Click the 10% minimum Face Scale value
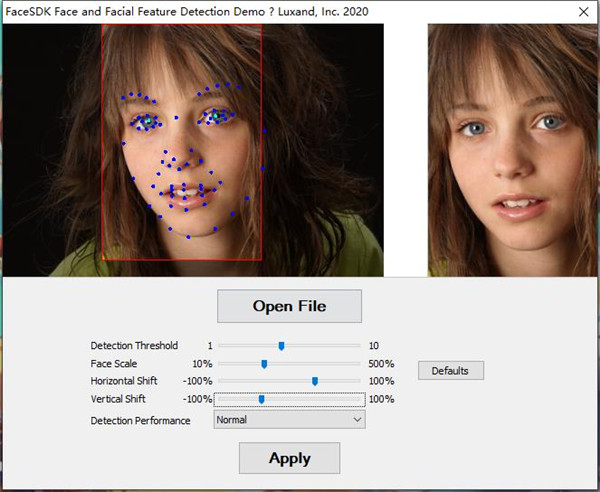This screenshot has width=600, height=492. coord(202,364)
